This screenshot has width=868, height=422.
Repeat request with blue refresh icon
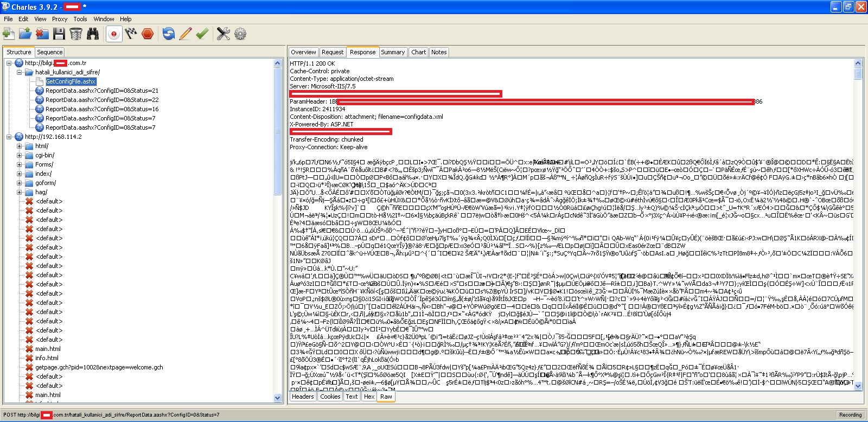(x=169, y=34)
